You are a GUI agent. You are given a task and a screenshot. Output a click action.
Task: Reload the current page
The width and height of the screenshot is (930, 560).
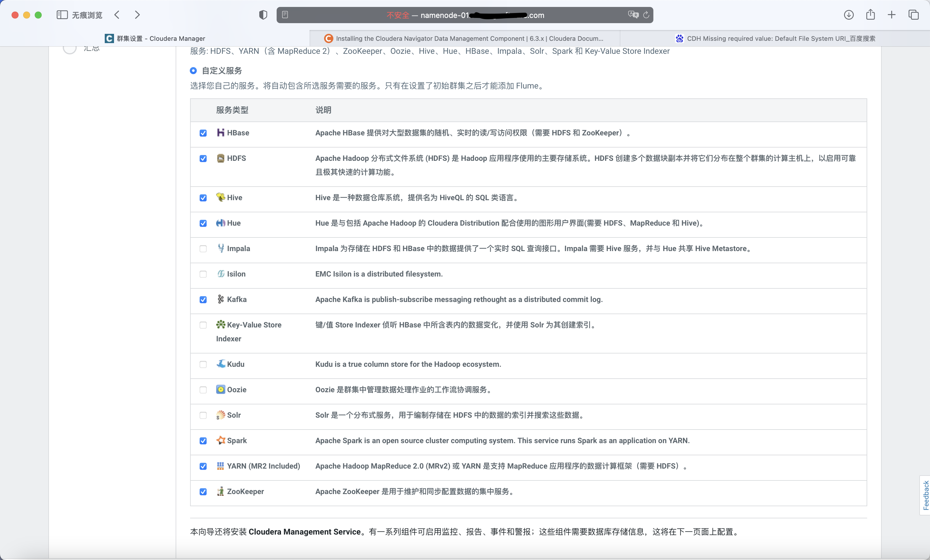tap(646, 15)
